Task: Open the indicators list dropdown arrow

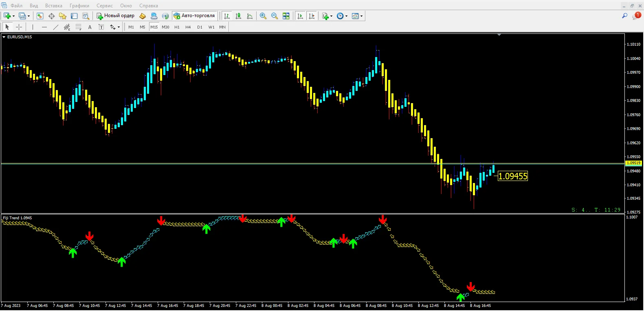Action: [331, 16]
